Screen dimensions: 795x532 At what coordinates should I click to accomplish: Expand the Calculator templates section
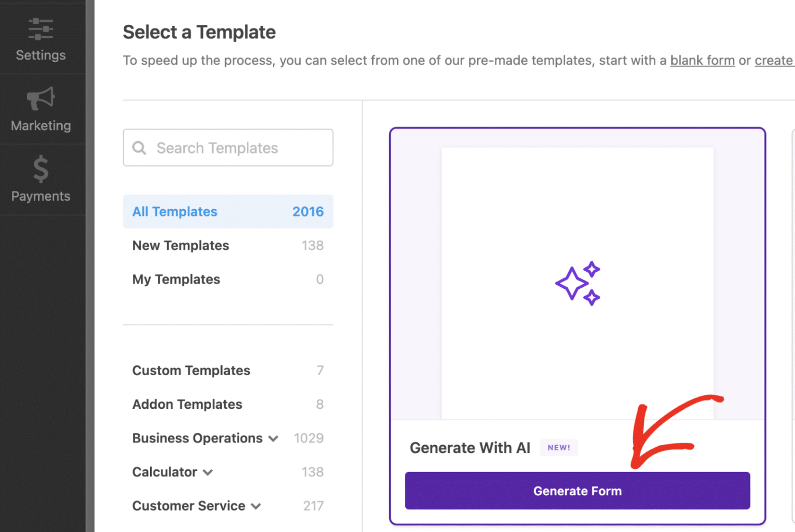click(209, 472)
